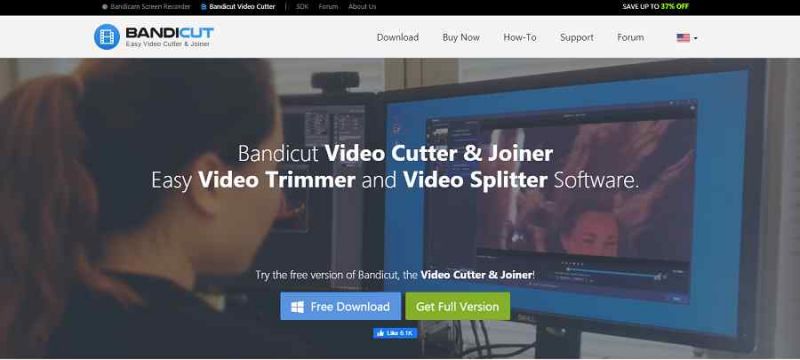Open the Support menu item
This screenshot has height=360, width=800.
pyautogui.click(x=577, y=37)
